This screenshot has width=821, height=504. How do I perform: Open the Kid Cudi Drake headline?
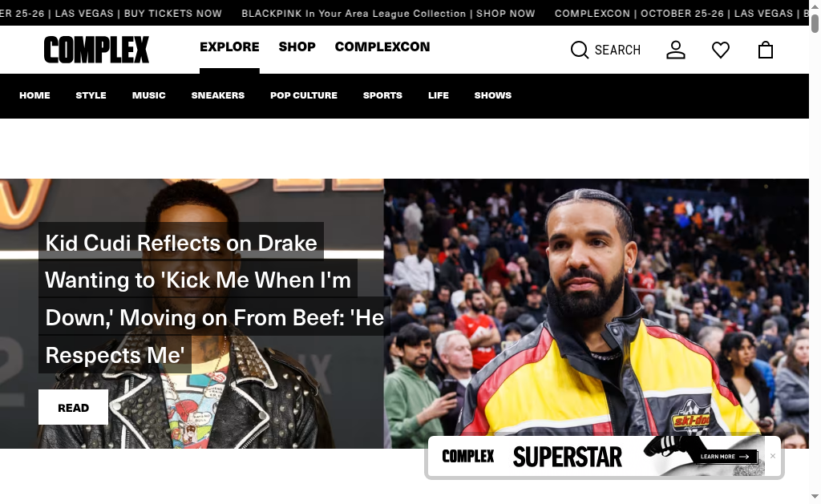(x=214, y=298)
